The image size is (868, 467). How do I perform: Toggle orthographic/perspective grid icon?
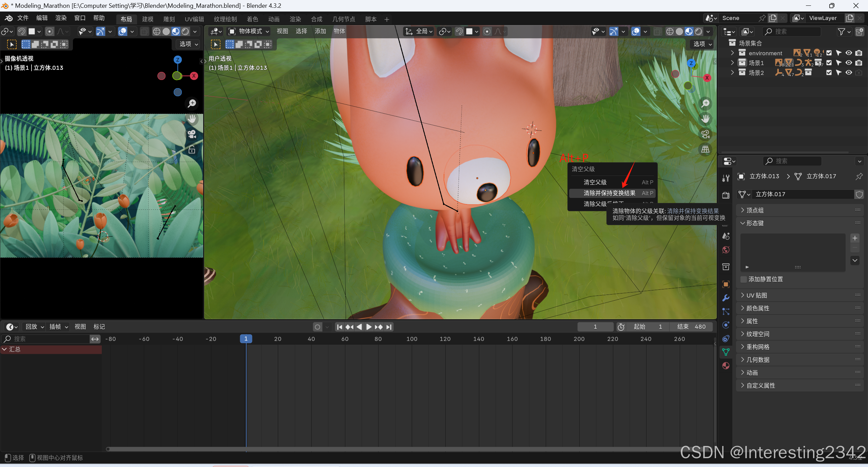click(706, 149)
